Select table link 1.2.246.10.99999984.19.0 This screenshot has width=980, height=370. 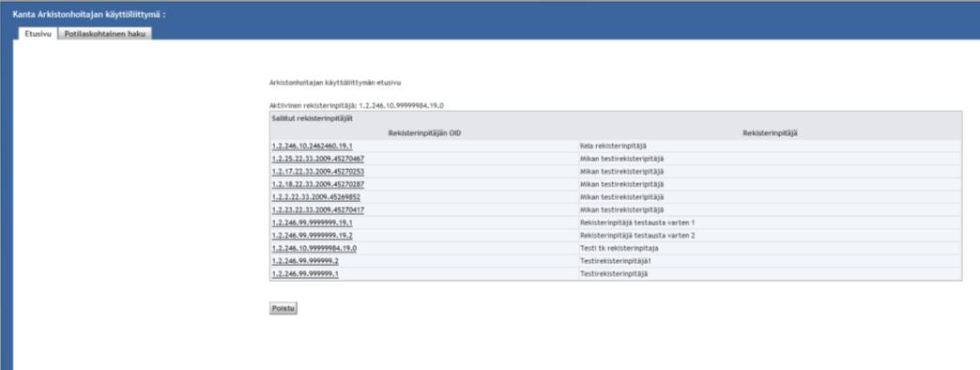tap(314, 248)
